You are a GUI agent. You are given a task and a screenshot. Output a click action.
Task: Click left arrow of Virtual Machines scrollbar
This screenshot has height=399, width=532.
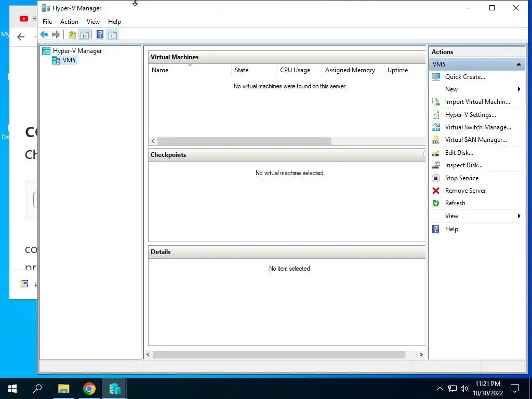(x=153, y=141)
